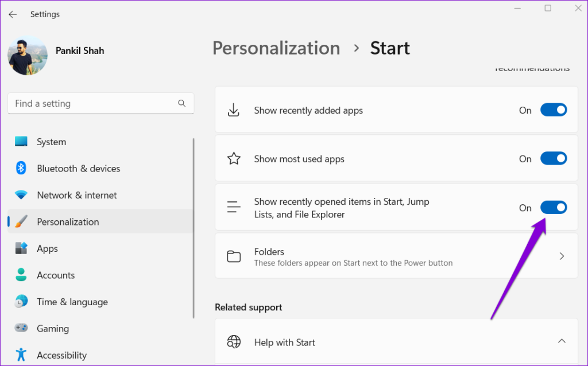
Task: Open Bluetooth & devices settings
Action: coord(21,168)
